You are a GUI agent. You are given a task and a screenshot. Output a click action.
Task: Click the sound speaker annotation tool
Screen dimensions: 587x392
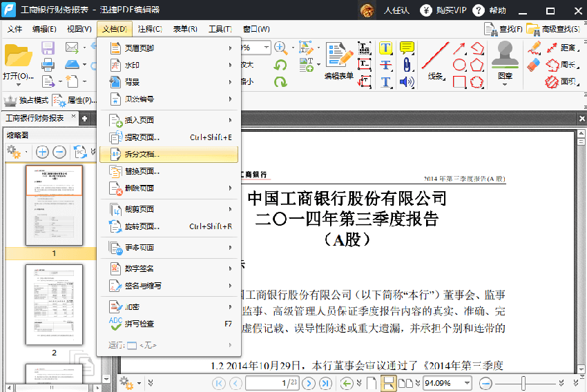pyautogui.click(x=407, y=82)
